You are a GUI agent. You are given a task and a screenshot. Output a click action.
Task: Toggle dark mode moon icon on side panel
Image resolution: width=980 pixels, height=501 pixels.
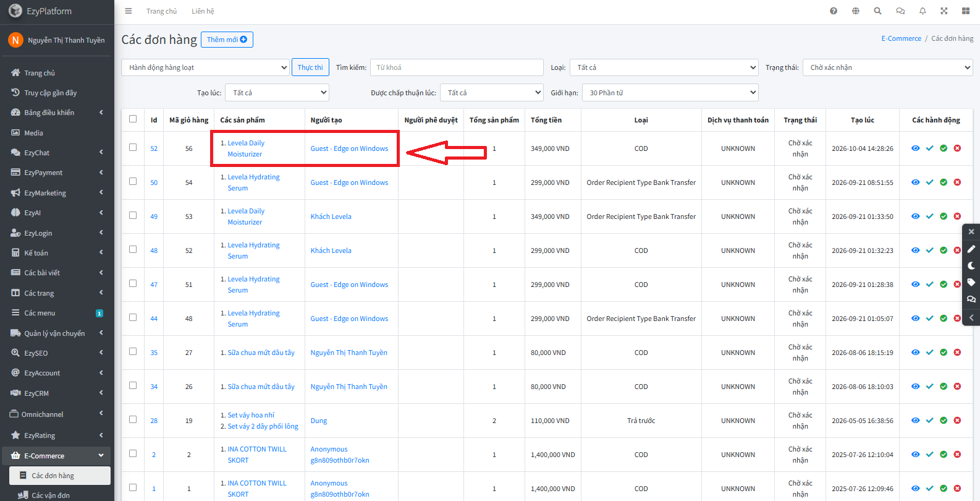[971, 265]
